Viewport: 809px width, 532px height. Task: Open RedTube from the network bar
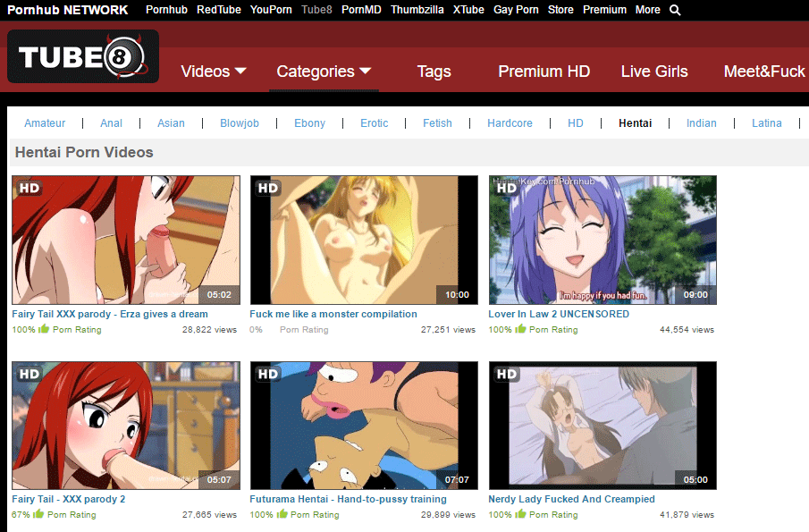click(x=219, y=10)
